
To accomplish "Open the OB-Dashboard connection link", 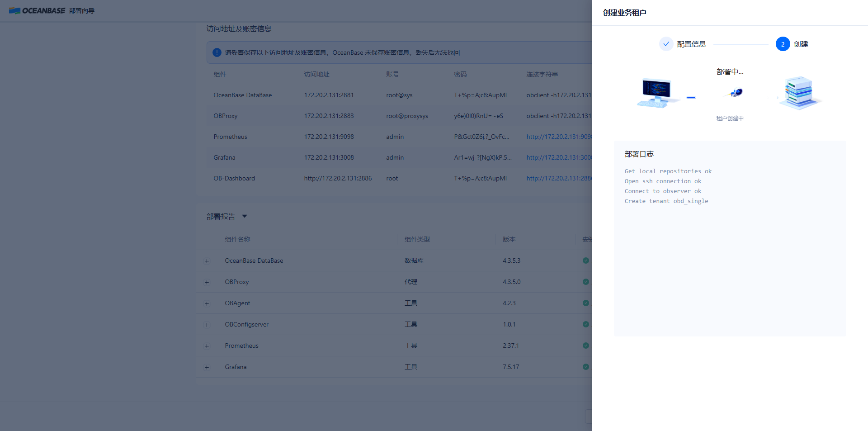I will pos(559,178).
